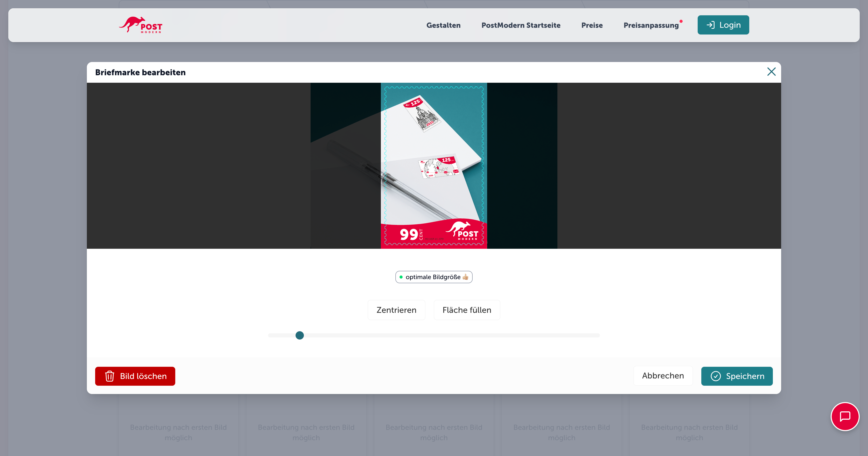Open the Login panel
Image resolution: width=868 pixels, height=456 pixels.
coord(723,25)
